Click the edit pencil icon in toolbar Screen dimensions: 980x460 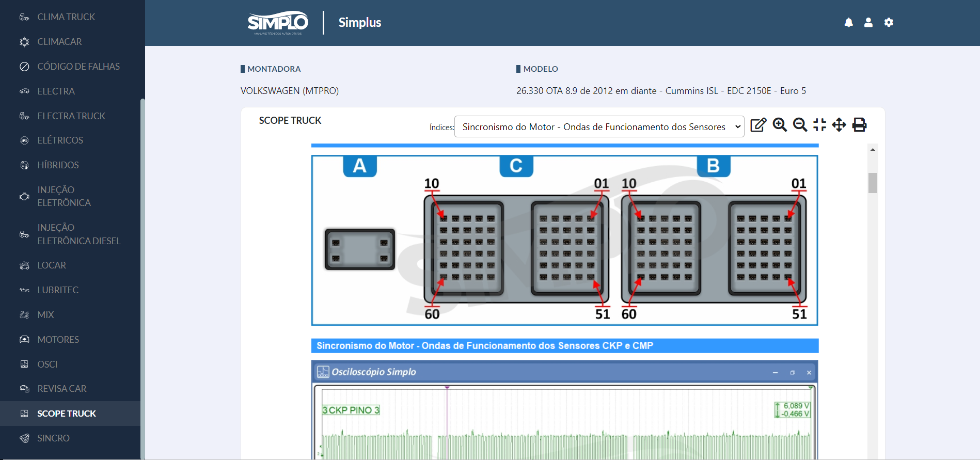tap(758, 125)
